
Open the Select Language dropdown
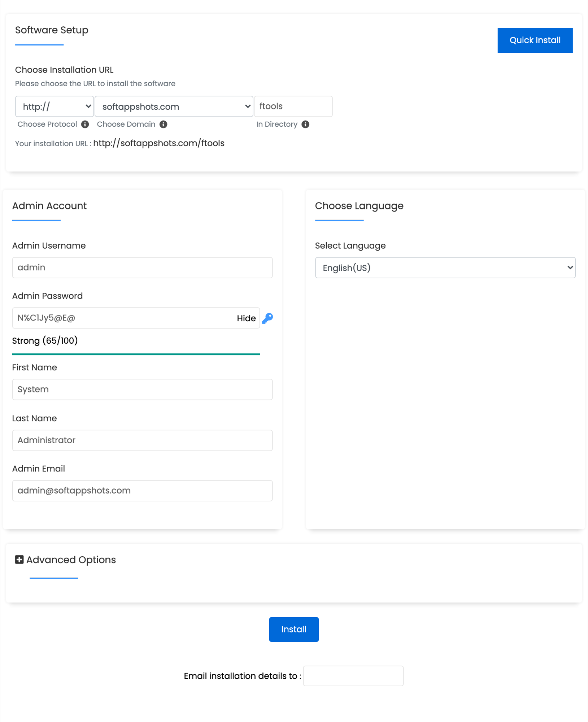(x=445, y=268)
